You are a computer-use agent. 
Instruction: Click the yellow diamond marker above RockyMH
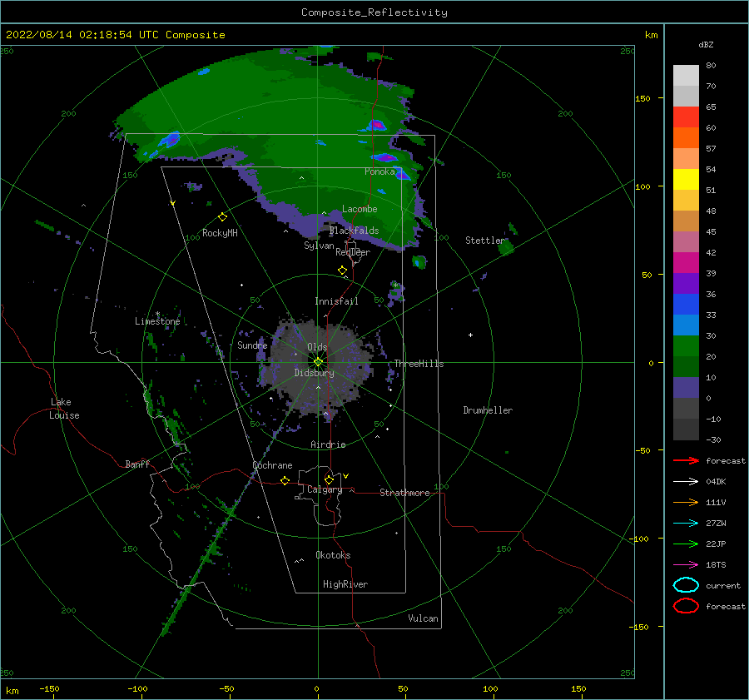[222, 217]
